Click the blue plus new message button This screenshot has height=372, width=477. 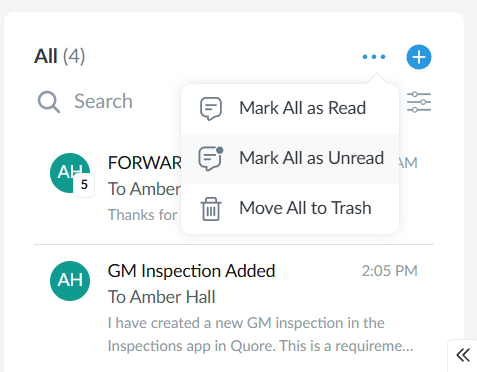click(419, 57)
